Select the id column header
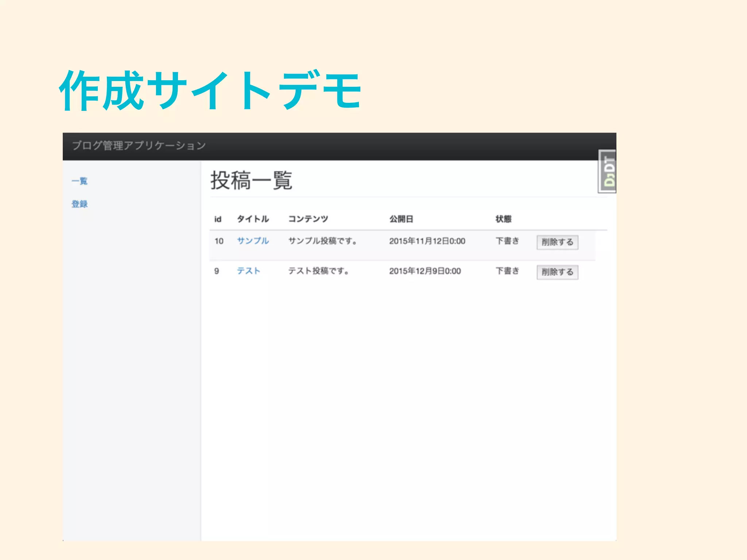The image size is (747, 560). click(x=218, y=219)
